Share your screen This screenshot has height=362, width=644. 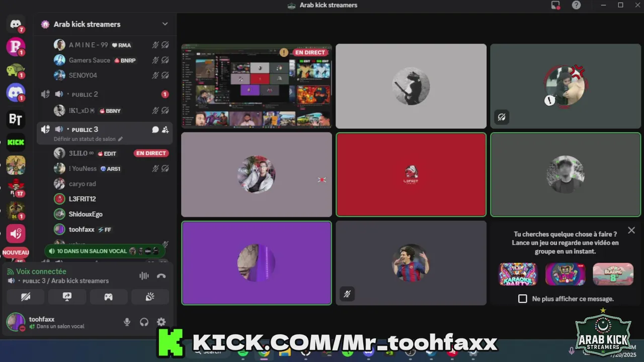[67, 297]
